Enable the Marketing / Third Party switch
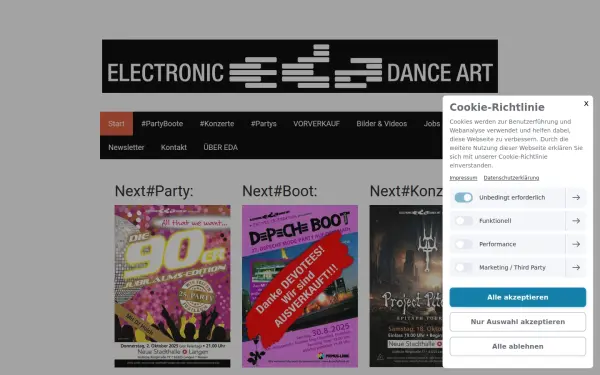The image size is (600, 375). click(x=463, y=267)
